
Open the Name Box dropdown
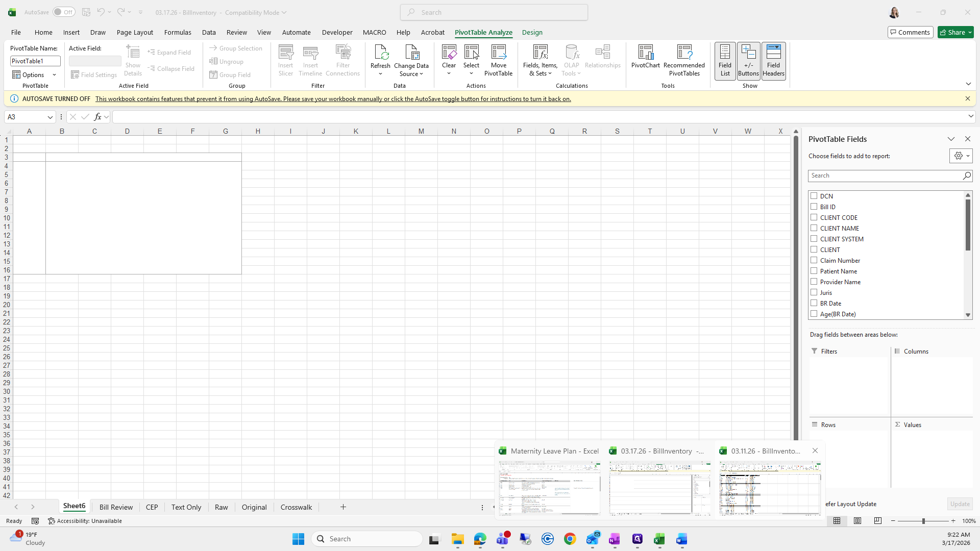pos(50,117)
